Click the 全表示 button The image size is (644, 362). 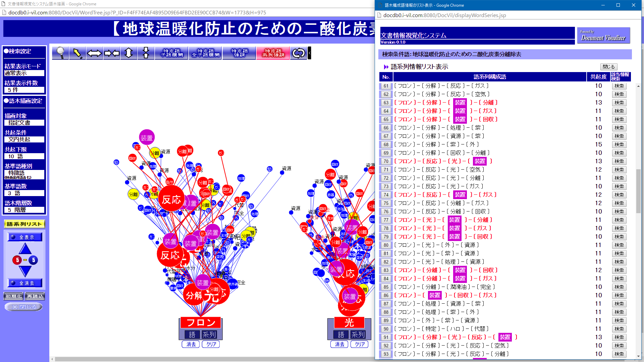tap(25, 237)
